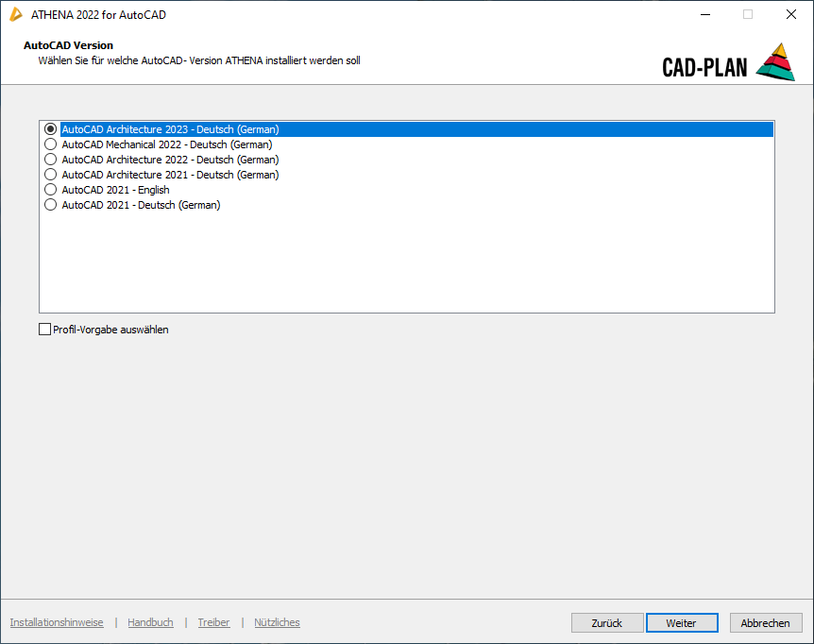The height and width of the screenshot is (644, 814).
Task: Click the ATHENA app icon in title bar
Action: click(16, 14)
